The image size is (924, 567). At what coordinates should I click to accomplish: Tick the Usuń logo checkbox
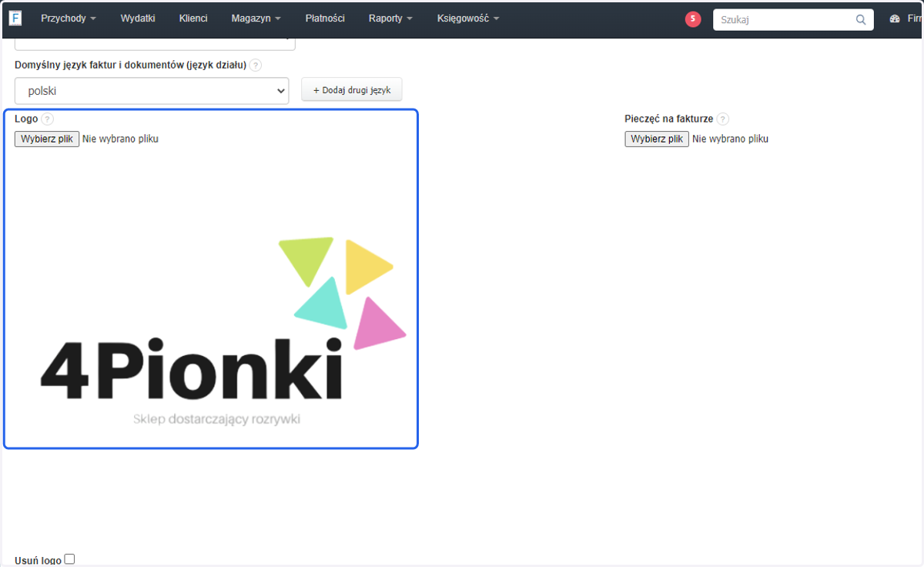[69, 559]
